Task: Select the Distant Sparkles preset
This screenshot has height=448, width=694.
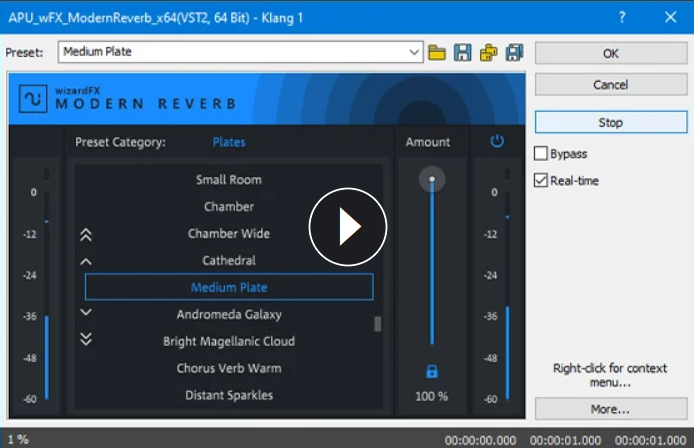Action: pyautogui.click(x=229, y=395)
